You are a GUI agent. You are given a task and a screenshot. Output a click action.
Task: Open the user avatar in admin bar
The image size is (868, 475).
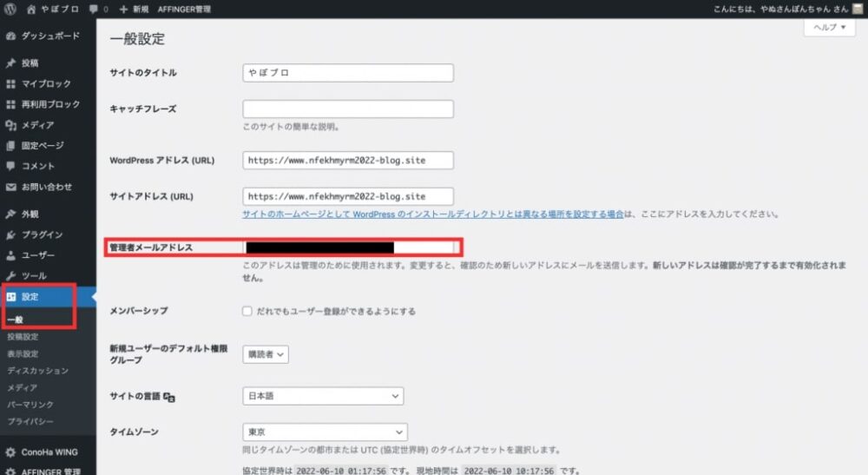click(857, 9)
